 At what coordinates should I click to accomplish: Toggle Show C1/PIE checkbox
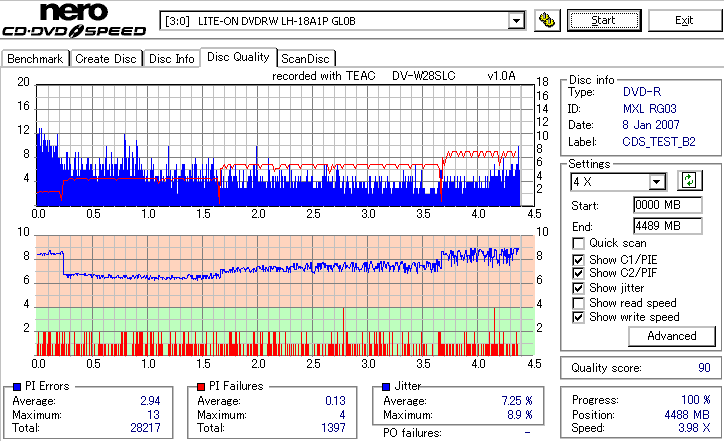click(578, 260)
